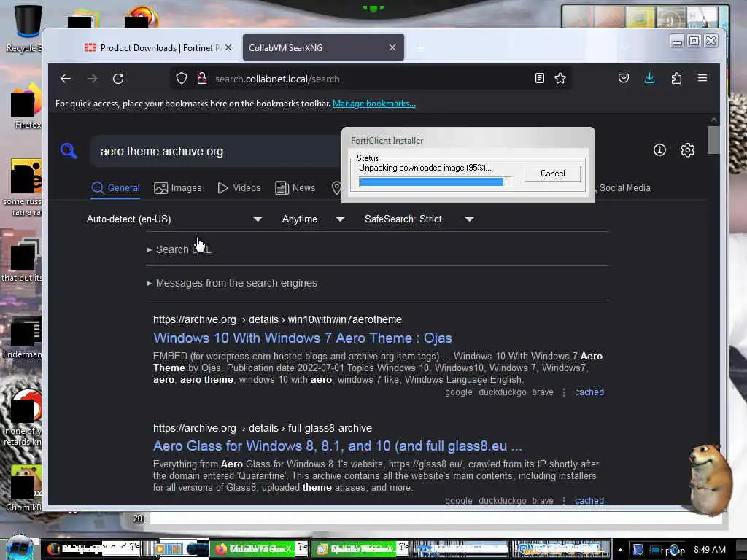Open the Auto-detect language dropdown

(x=174, y=219)
